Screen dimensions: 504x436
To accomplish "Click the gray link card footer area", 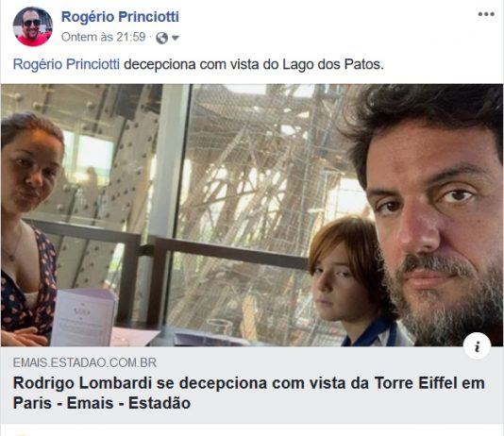I will [252, 385].
